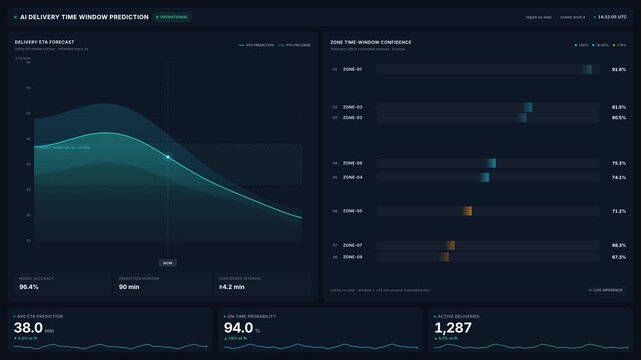The height and width of the screenshot is (360, 641).
Task: Click the Prediction Horizon 90 min stat card
Action: 162,284
